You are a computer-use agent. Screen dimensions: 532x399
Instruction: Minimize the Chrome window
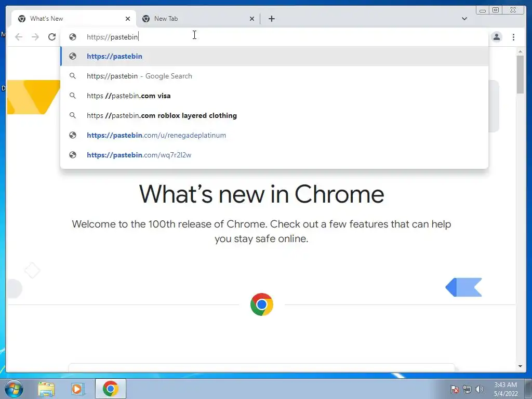click(x=483, y=10)
